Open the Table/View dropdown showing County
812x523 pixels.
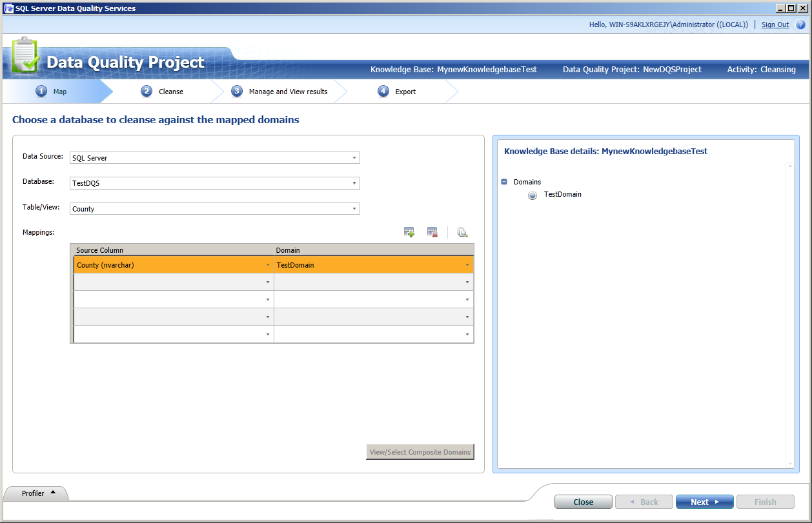pyautogui.click(x=354, y=208)
